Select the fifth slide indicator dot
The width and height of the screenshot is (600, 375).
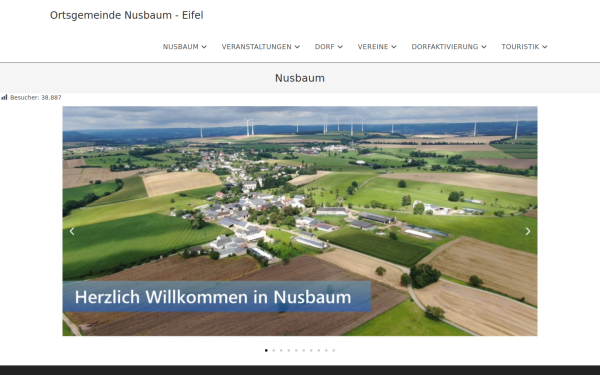click(296, 350)
